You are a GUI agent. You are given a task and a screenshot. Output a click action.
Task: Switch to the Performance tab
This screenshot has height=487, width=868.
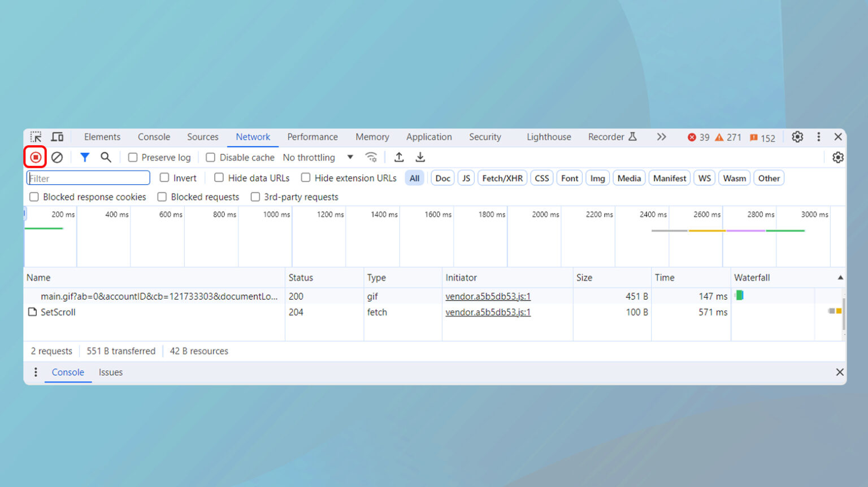coord(313,137)
